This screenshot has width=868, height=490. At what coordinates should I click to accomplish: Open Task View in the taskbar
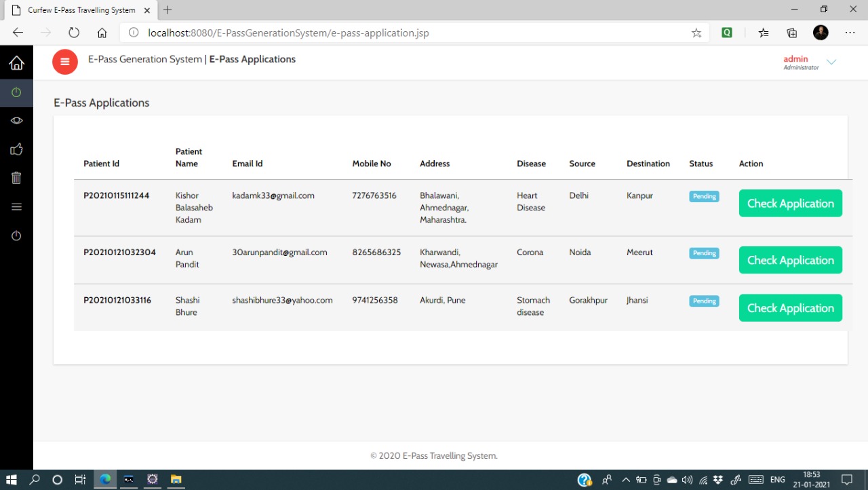(x=80, y=479)
